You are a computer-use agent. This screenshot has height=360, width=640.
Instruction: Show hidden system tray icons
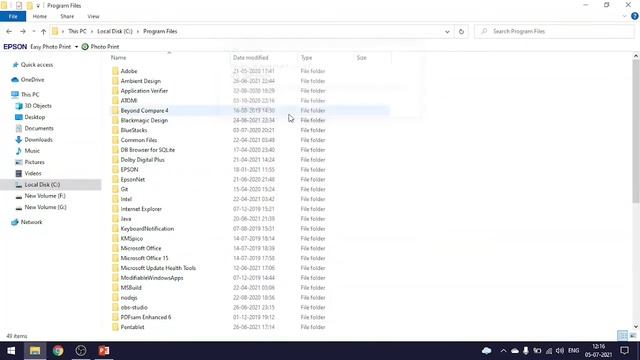503,351
